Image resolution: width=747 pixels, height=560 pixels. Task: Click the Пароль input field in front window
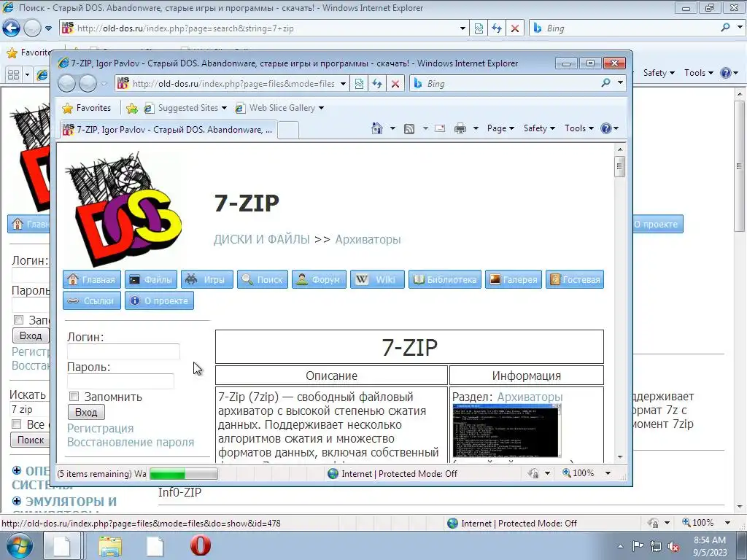[x=120, y=381]
